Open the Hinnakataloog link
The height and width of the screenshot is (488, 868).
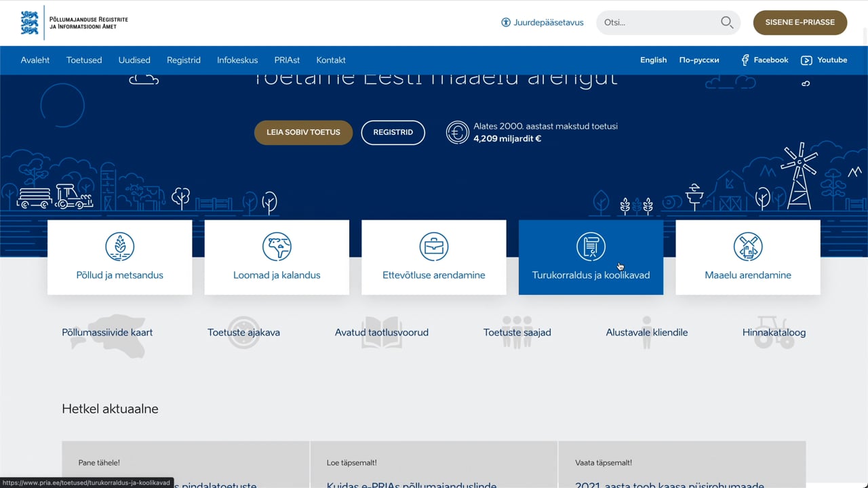774,333
